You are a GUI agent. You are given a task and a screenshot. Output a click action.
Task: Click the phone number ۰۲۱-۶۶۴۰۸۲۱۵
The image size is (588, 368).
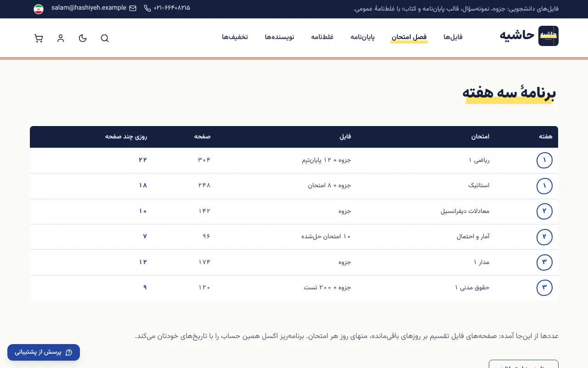172,8
